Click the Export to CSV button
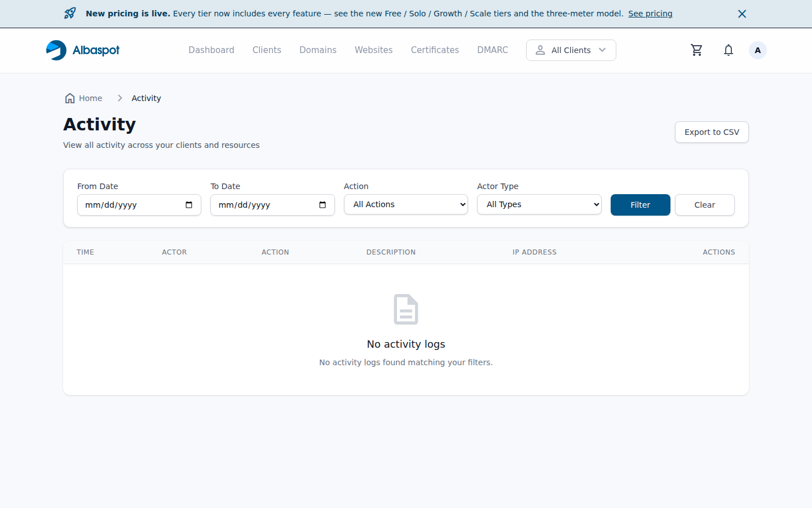 tap(712, 132)
